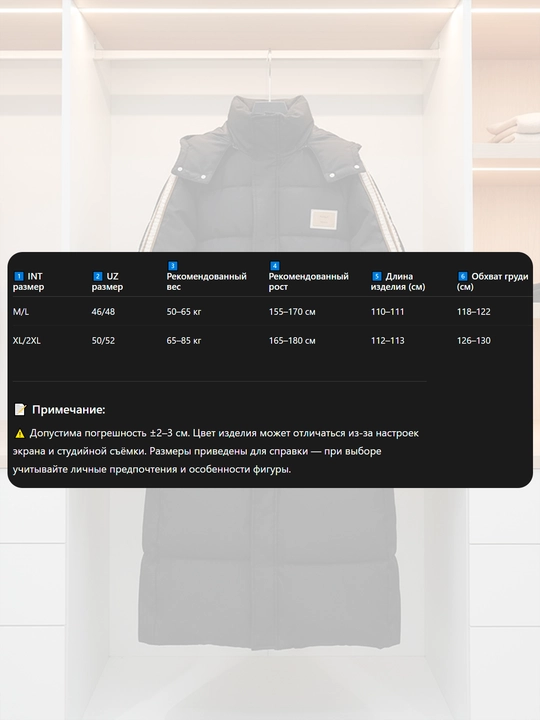This screenshot has width=540, height=720.
Task: Click the 112–113 length cell
Action: [388, 341]
